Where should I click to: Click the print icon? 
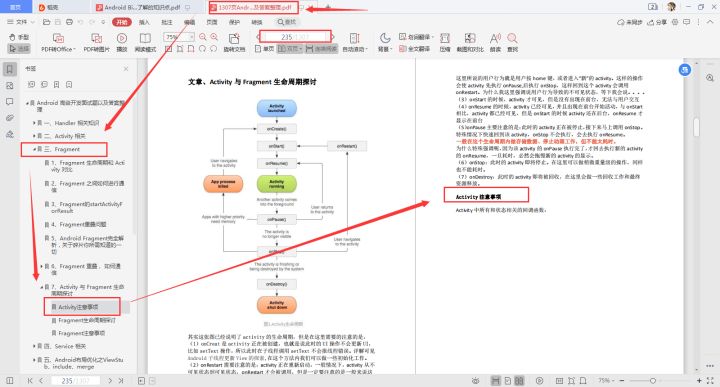click(69, 22)
